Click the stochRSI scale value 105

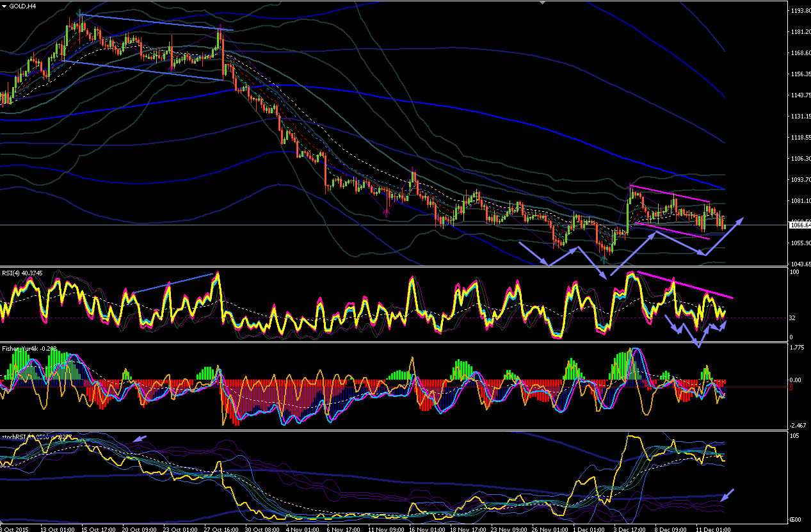point(796,437)
